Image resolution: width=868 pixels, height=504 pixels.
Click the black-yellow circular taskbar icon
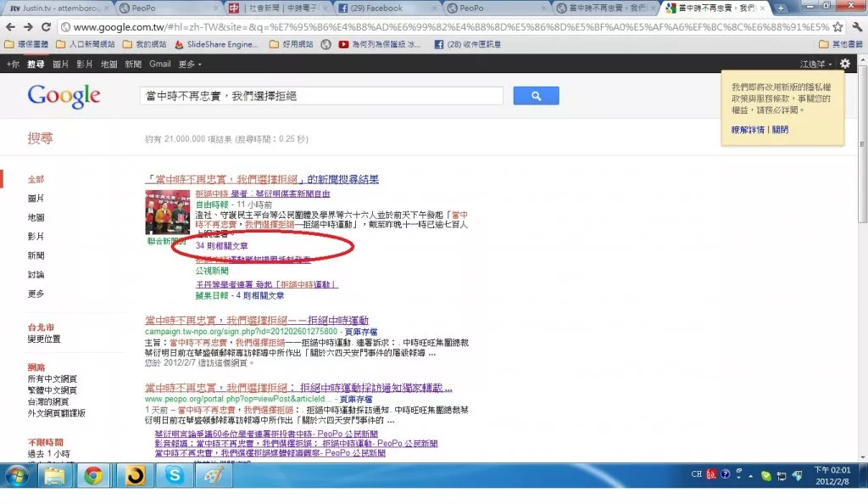click(135, 475)
